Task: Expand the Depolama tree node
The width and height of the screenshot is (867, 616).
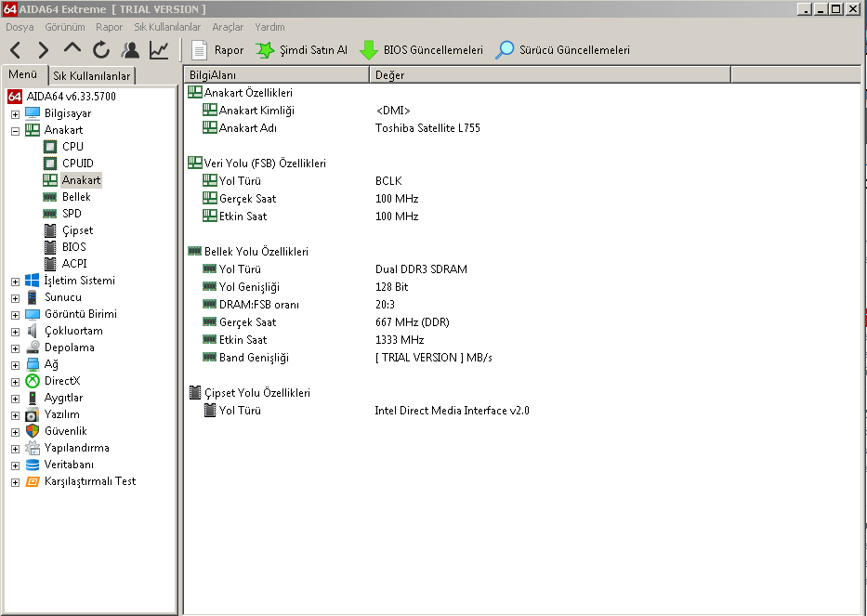Action: tap(15, 348)
